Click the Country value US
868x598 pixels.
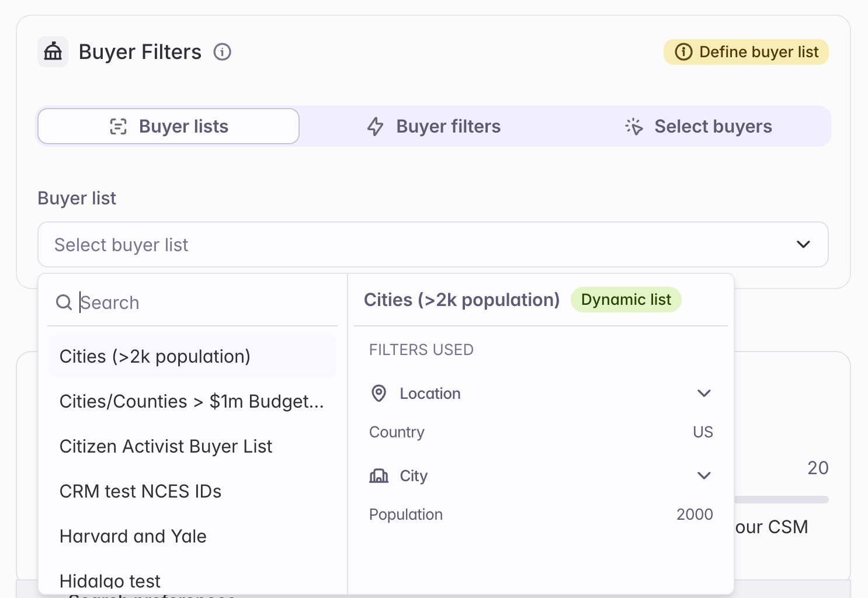coord(703,432)
